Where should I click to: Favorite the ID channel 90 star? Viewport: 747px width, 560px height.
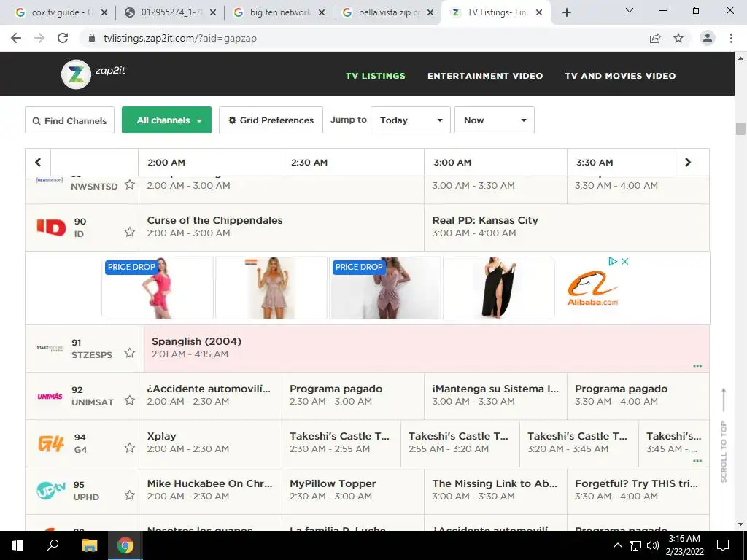(x=130, y=232)
